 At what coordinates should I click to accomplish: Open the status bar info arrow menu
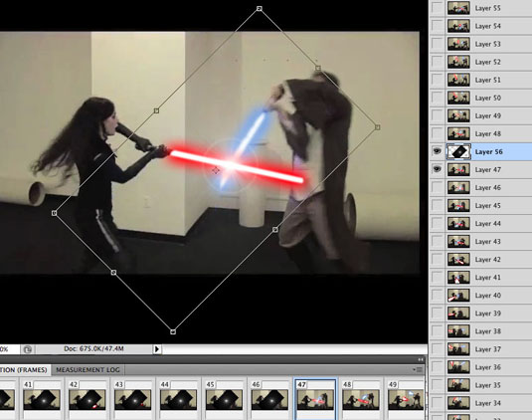tap(157, 349)
